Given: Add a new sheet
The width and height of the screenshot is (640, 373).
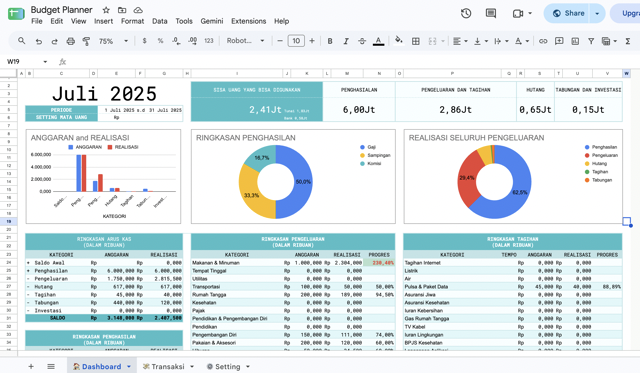Looking at the screenshot, I should click(31, 366).
